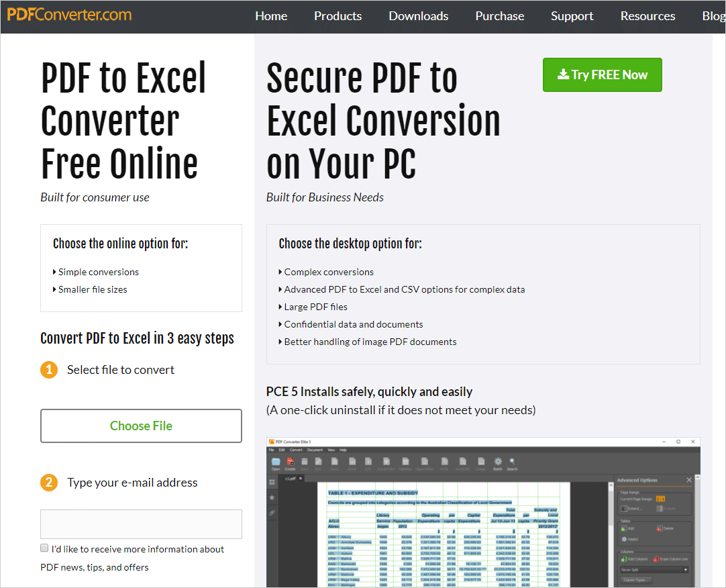The width and height of the screenshot is (726, 588).
Task: Click the PDFConverter.com logo
Action: (70, 15)
